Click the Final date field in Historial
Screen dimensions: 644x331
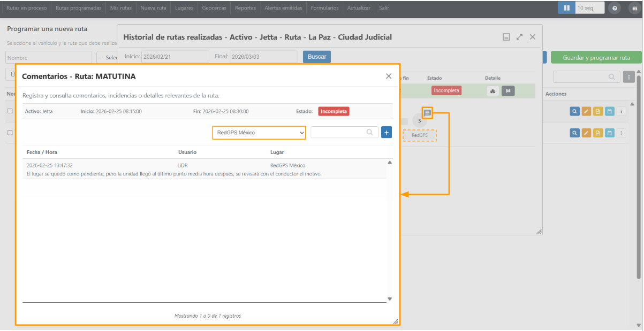(x=263, y=57)
